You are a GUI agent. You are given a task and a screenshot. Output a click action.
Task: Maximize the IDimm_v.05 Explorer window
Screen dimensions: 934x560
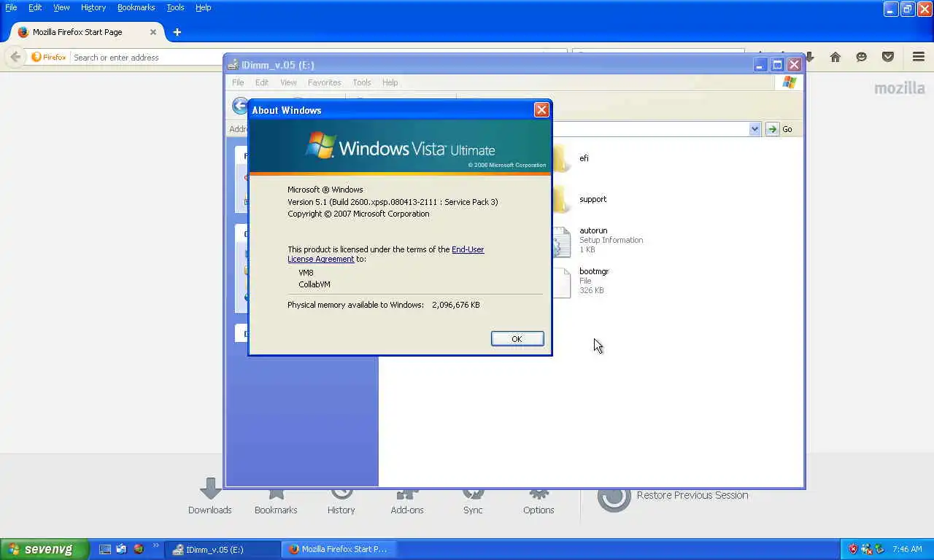coord(777,64)
